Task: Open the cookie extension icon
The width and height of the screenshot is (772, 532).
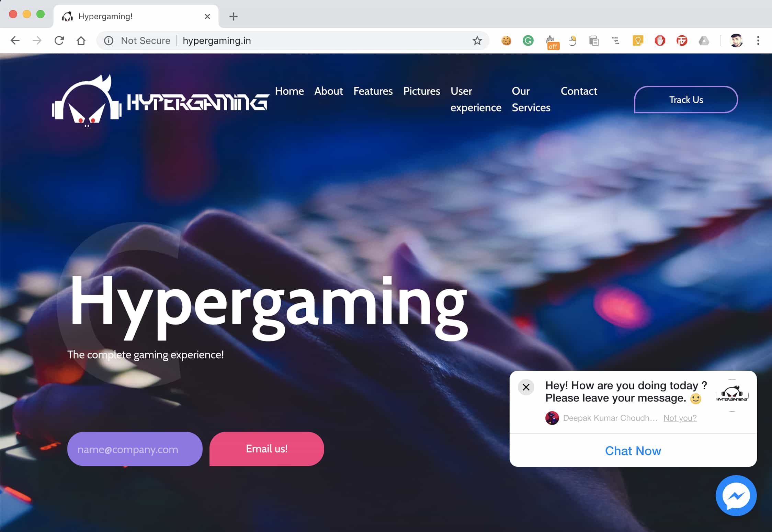Action: pyautogui.click(x=506, y=41)
